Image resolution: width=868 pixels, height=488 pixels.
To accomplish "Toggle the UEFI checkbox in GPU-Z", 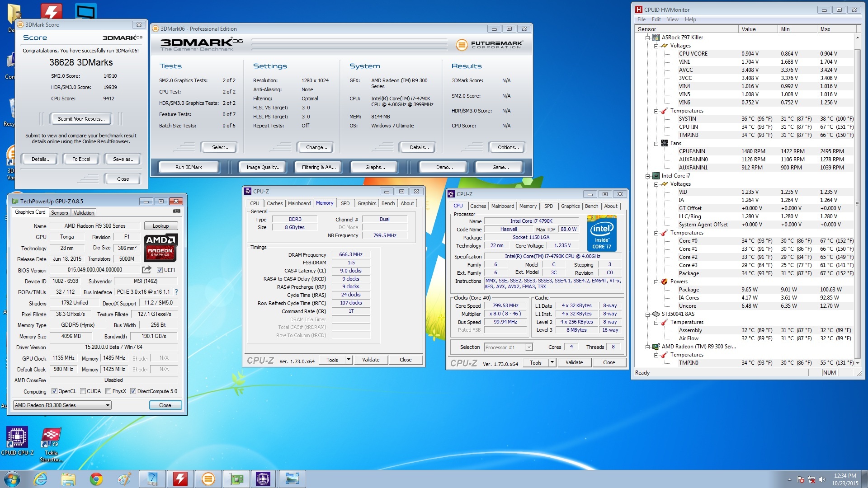I will (160, 270).
